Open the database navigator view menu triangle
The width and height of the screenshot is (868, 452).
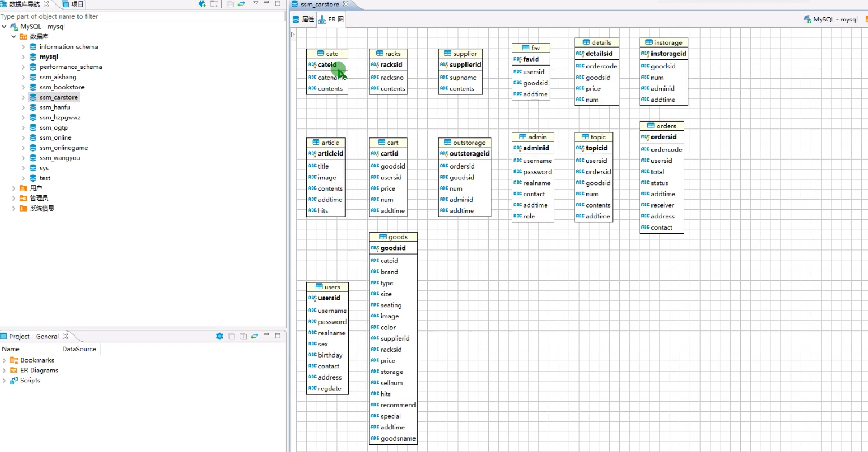click(x=256, y=3)
